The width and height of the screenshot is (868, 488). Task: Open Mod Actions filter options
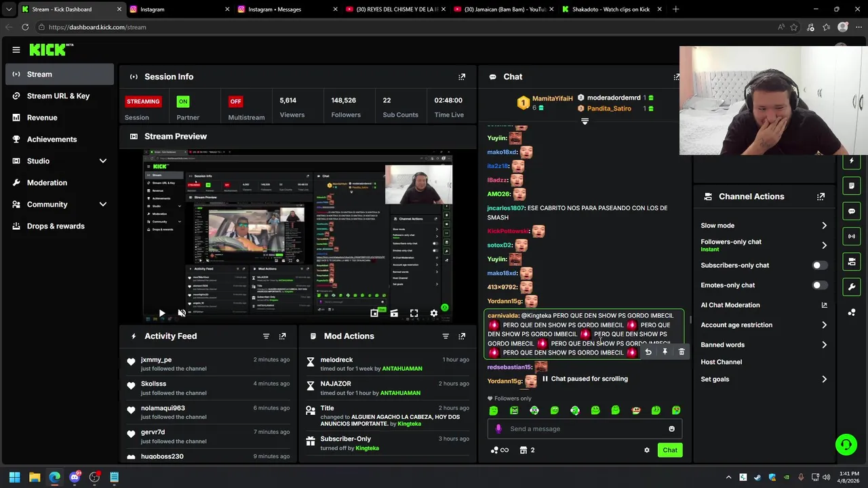tap(446, 336)
